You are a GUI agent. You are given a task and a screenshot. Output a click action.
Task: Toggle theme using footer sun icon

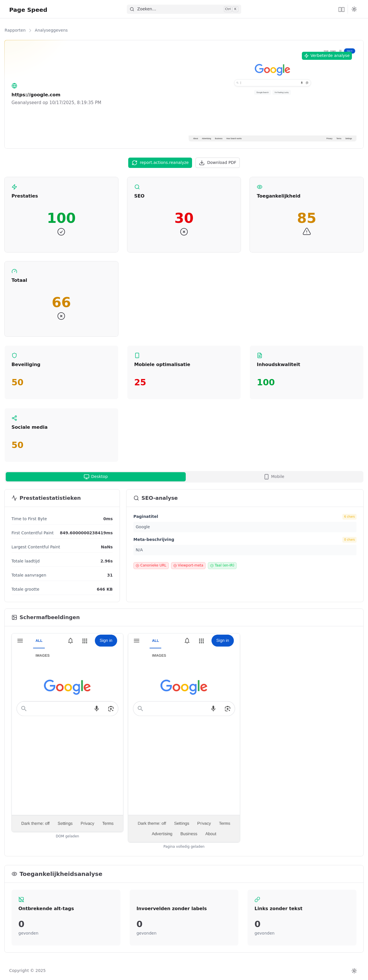point(354,971)
